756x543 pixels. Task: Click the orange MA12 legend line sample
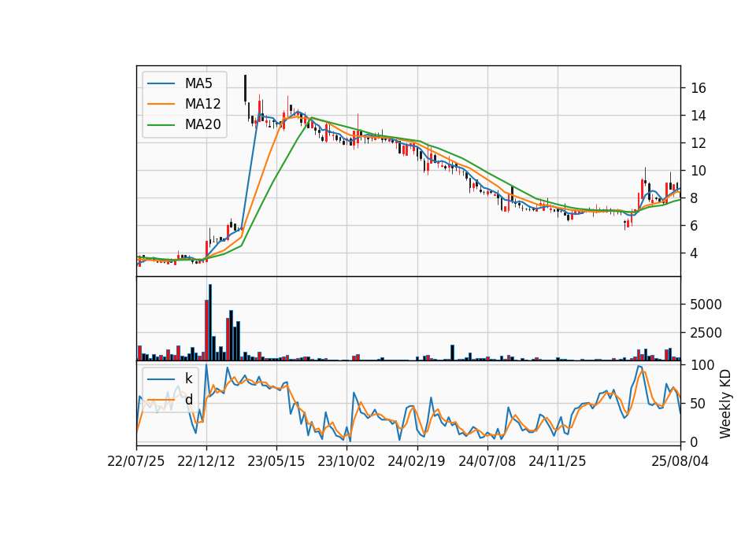click(161, 104)
